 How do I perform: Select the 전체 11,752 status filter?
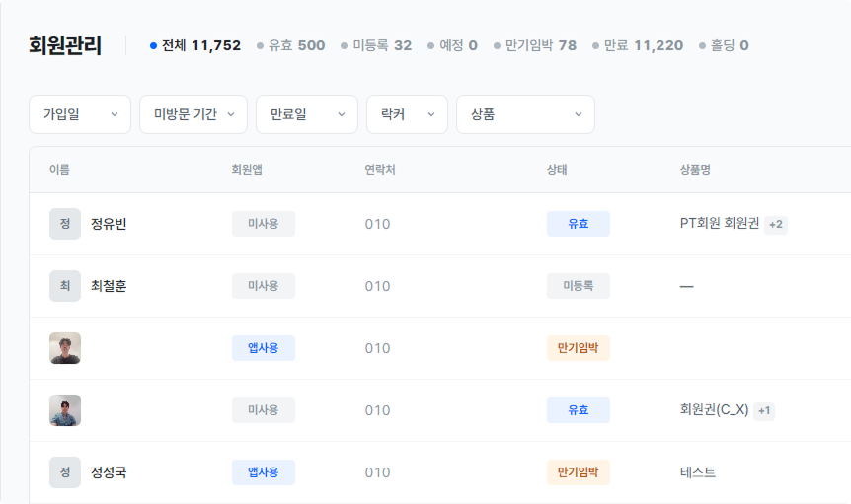click(195, 45)
